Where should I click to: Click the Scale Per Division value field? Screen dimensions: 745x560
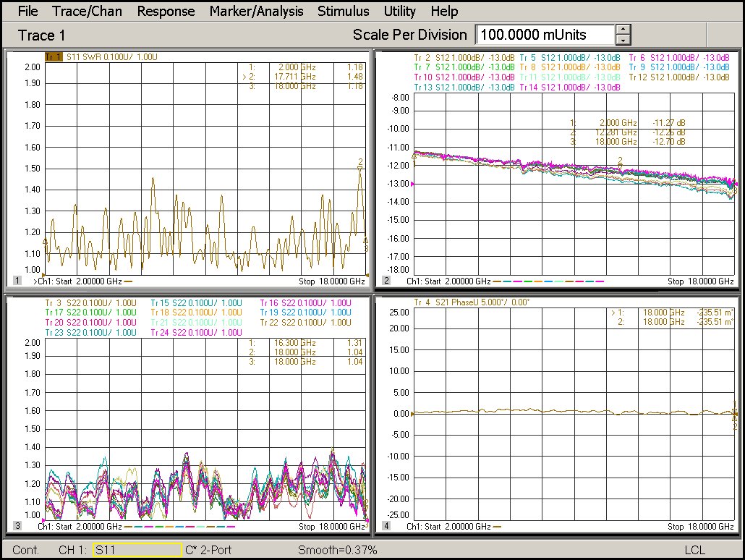pyautogui.click(x=545, y=35)
